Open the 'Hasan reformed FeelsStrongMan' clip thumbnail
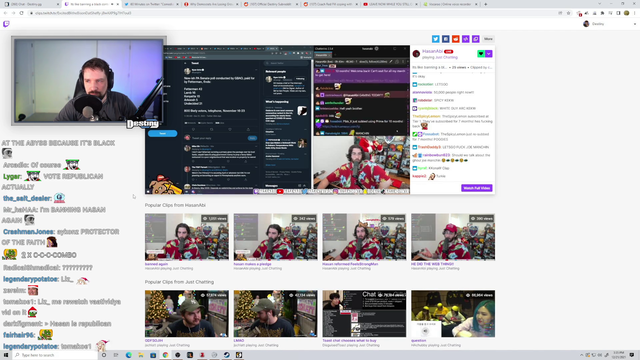640x360 pixels. pyautogui.click(x=364, y=237)
